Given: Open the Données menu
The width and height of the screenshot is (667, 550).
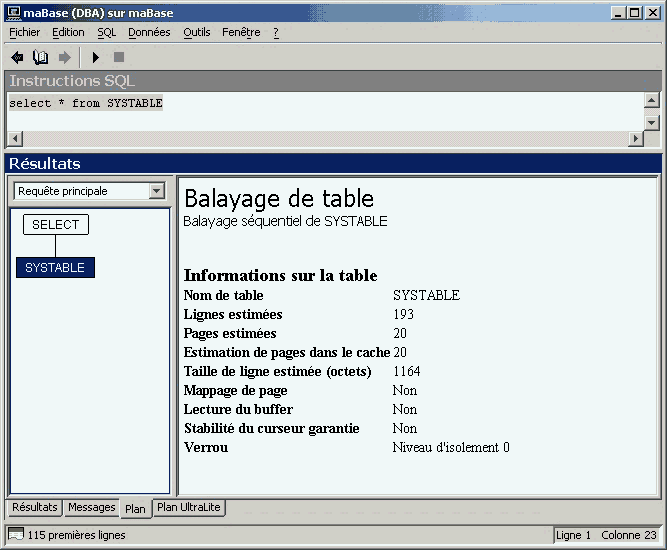Looking at the screenshot, I should 149,32.
